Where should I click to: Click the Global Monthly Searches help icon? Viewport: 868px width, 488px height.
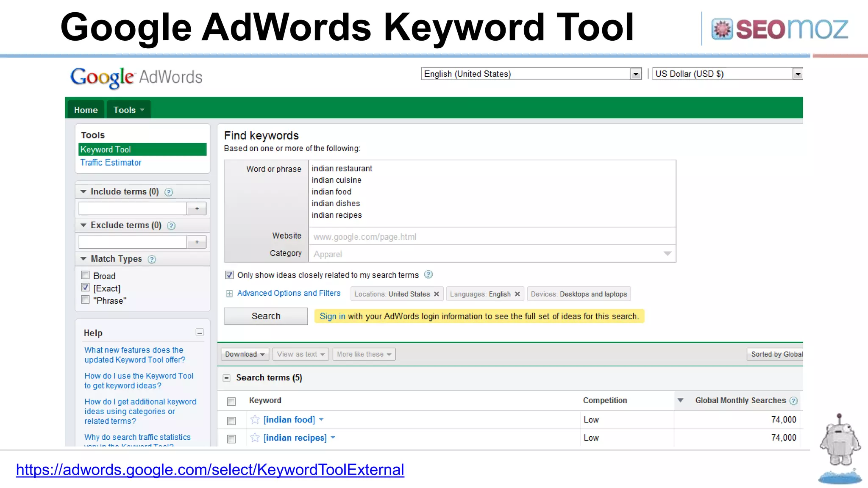[x=794, y=401]
